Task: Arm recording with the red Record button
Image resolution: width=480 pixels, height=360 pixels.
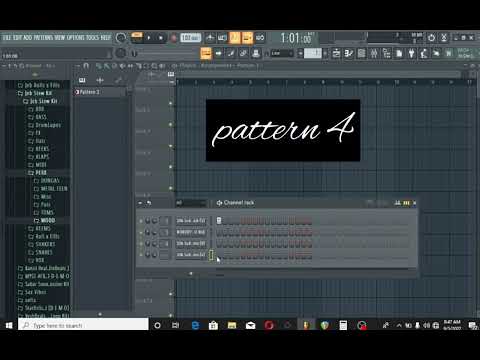Action: [x=173, y=38]
